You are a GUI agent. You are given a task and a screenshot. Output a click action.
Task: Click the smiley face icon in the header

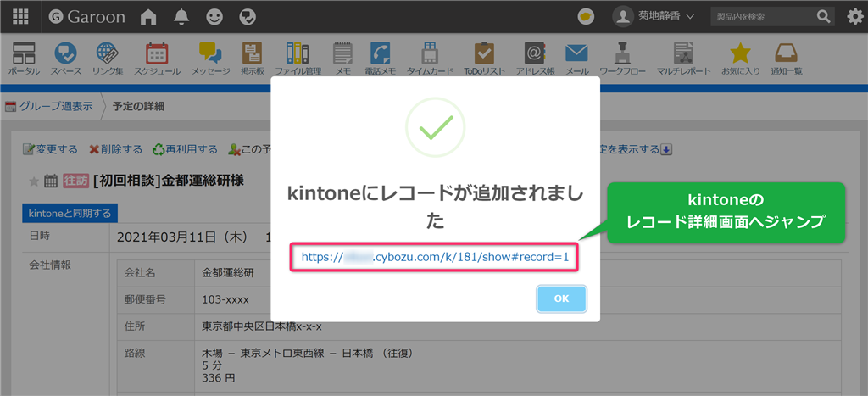(214, 17)
